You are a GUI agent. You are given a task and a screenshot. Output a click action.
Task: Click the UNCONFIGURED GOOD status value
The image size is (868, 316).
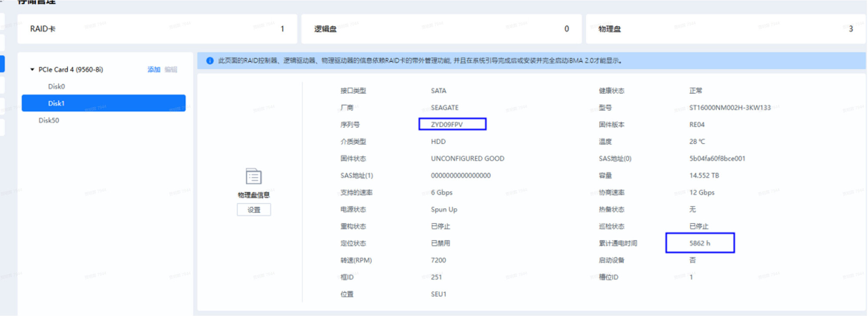coord(467,159)
